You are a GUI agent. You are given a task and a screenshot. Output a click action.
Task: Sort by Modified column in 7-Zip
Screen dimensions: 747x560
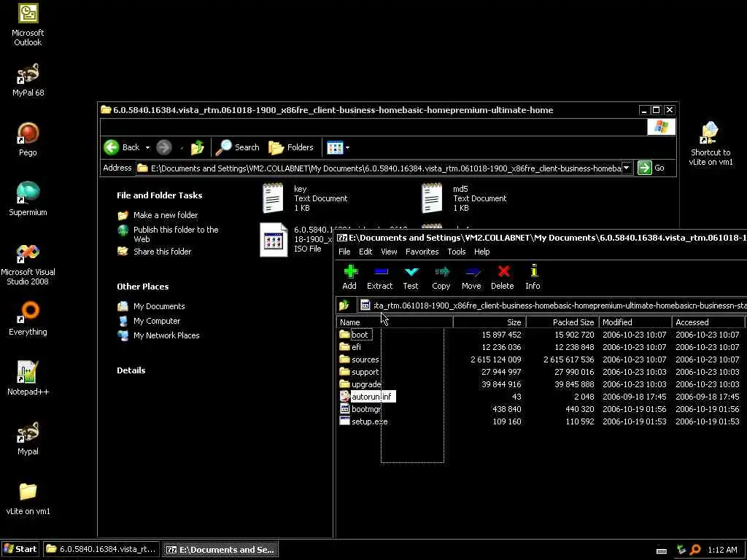pyautogui.click(x=635, y=322)
